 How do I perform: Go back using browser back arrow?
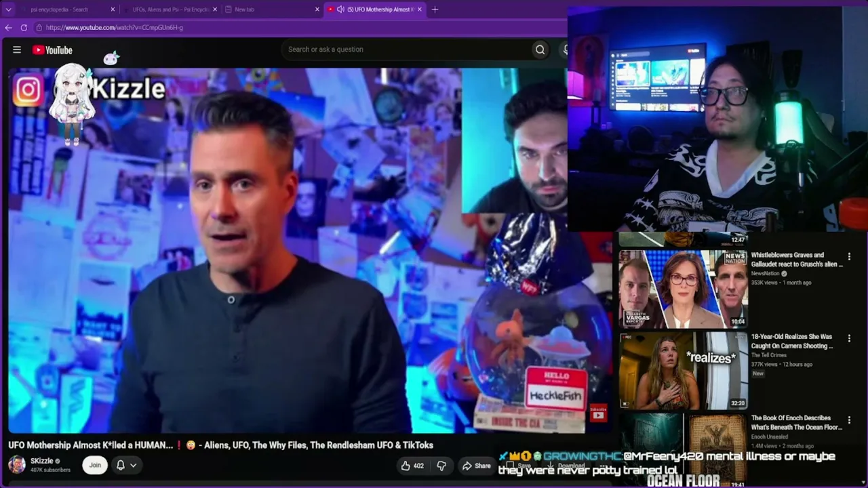8,28
